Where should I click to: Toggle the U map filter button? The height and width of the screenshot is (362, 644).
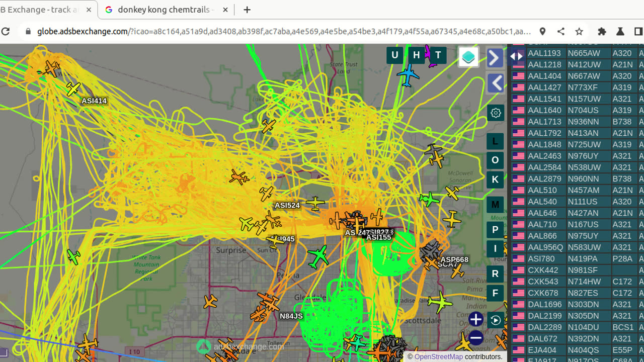point(395,55)
